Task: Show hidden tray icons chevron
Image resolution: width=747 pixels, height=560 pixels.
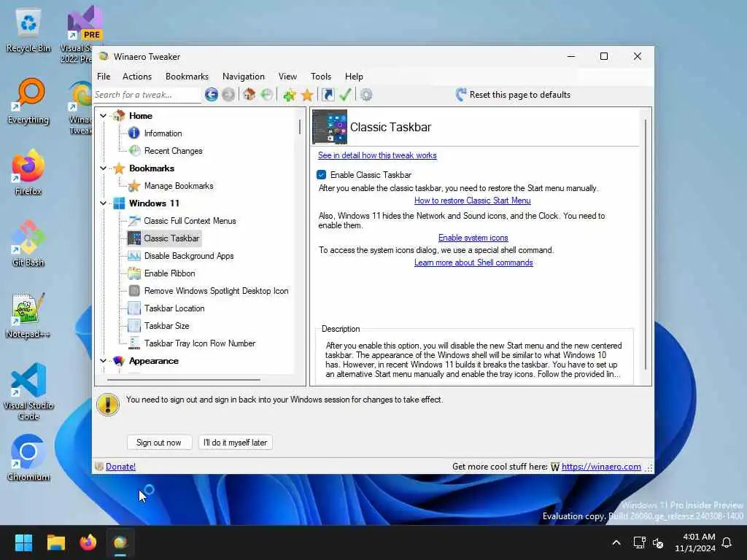Action: (x=616, y=542)
